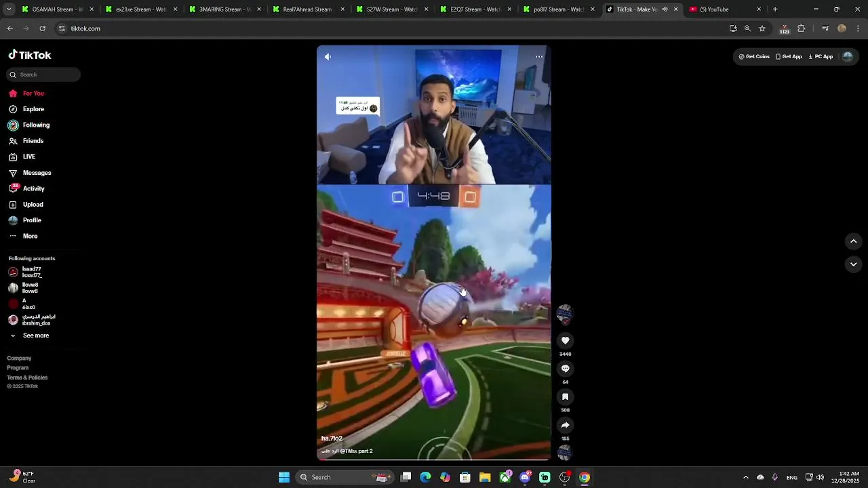Expand the More sidebar menu
The width and height of the screenshot is (868, 488).
click(x=24, y=236)
